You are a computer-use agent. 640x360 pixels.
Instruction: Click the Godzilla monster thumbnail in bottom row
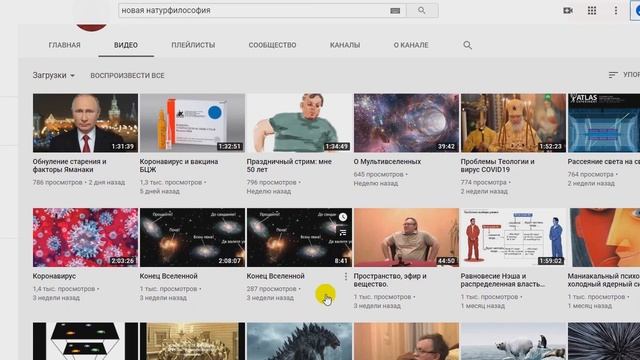(299, 341)
